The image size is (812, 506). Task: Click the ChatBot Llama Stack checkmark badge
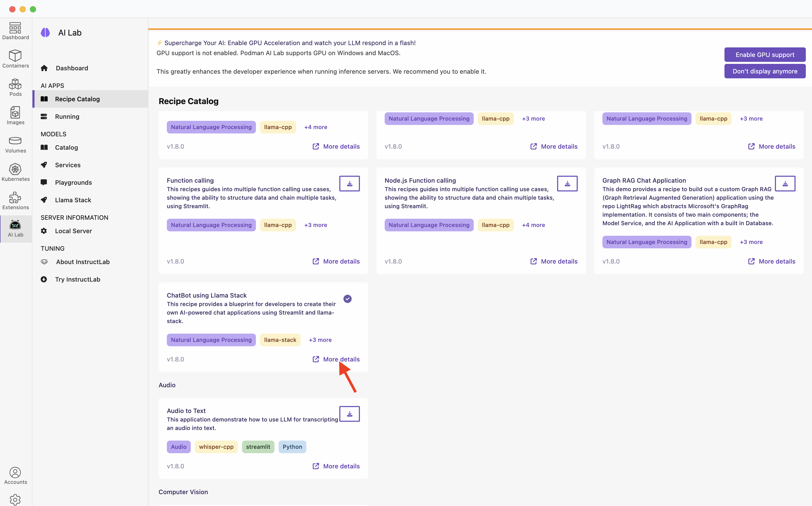click(x=348, y=299)
